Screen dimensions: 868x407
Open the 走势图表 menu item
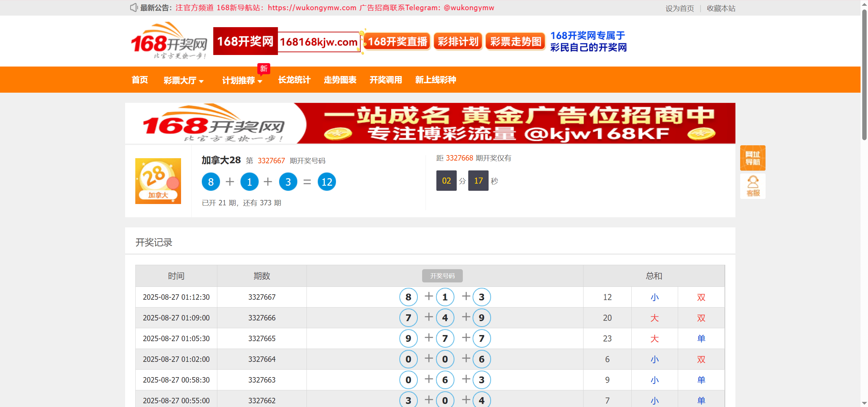tap(340, 80)
